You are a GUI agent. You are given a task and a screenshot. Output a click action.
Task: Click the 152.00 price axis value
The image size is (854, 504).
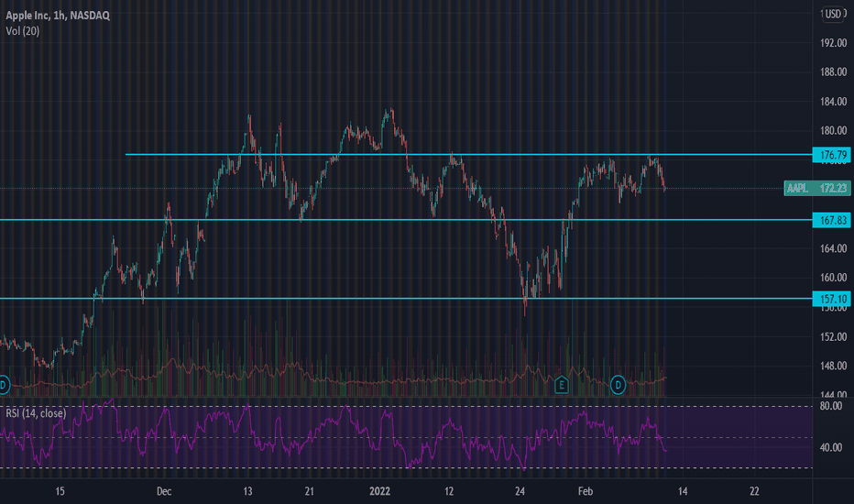[x=833, y=336]
